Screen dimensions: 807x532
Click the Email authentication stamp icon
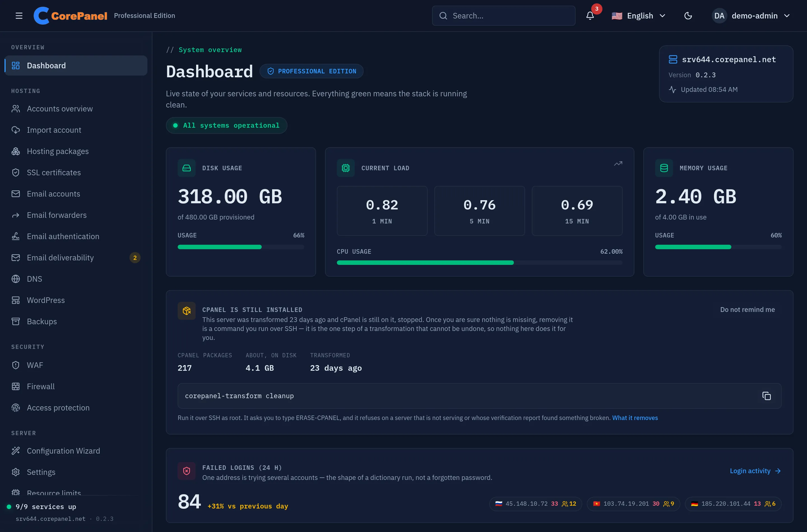(16, 237)
